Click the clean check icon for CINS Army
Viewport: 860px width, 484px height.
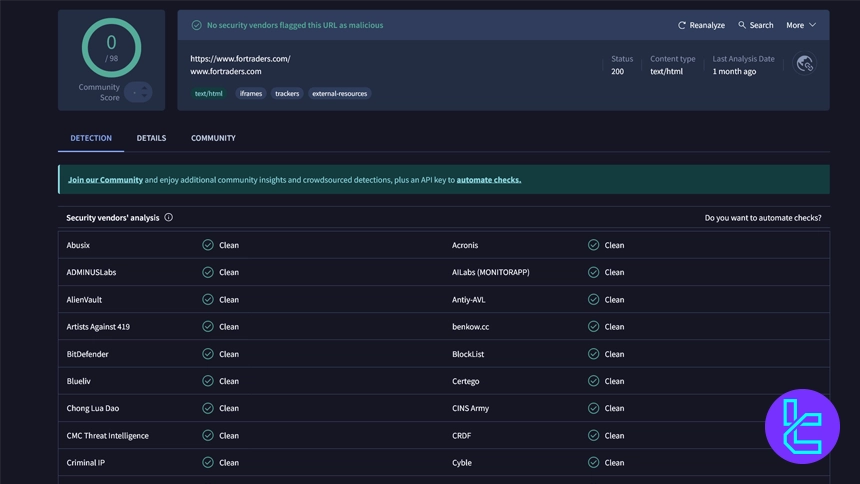593,408
